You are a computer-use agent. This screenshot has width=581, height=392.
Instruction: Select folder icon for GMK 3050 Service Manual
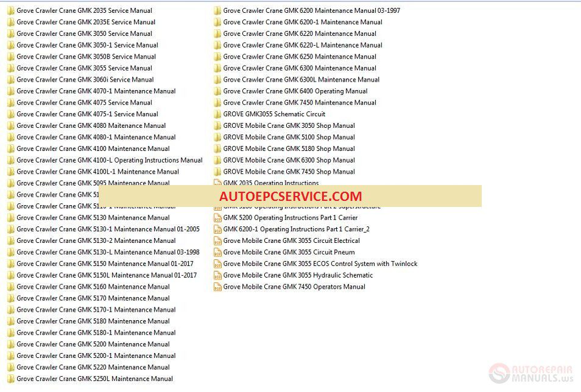point(11,33)
